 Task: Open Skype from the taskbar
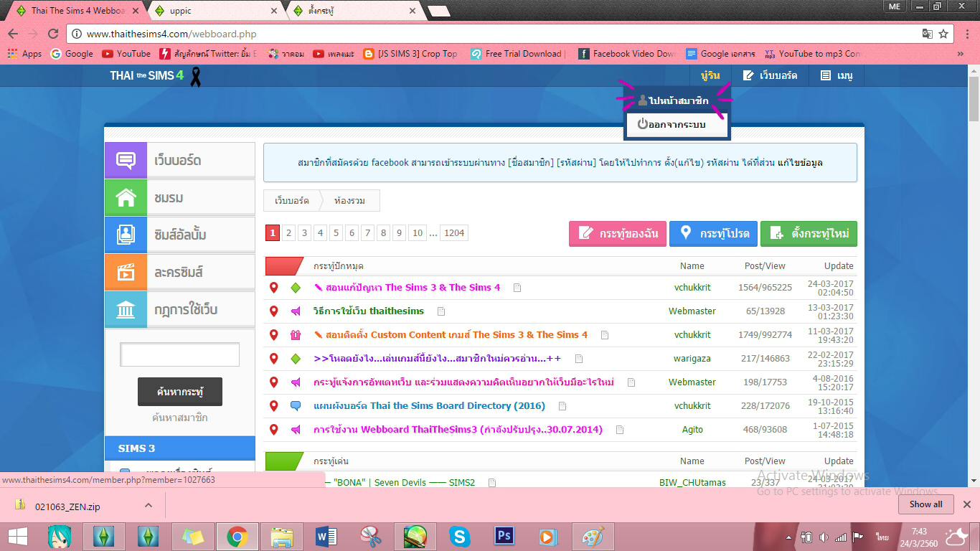tap(459, 536)
